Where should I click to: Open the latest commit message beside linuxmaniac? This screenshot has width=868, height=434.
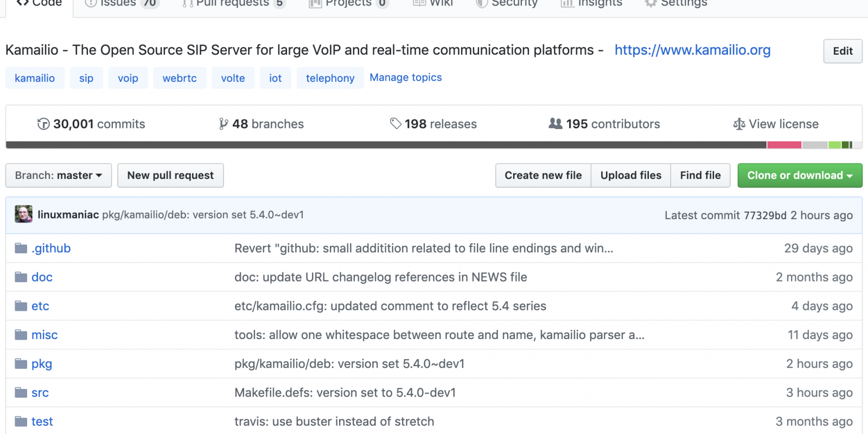click(203, 215)
